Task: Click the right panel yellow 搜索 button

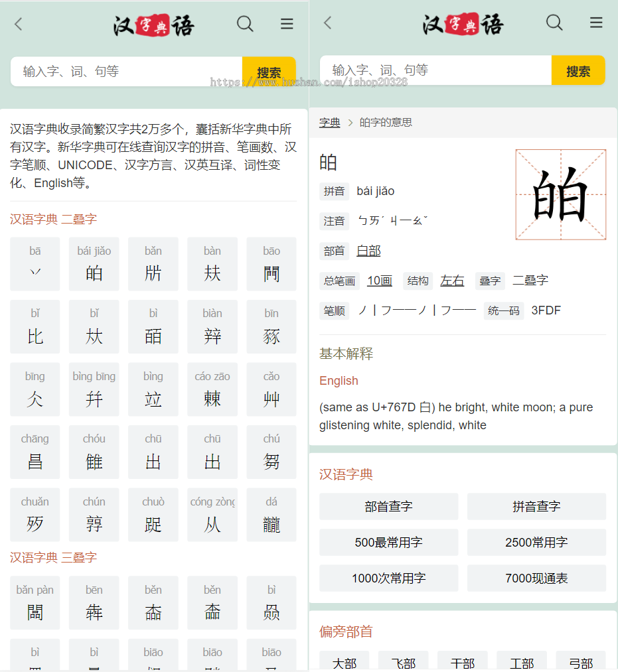Action: [578, 70]
